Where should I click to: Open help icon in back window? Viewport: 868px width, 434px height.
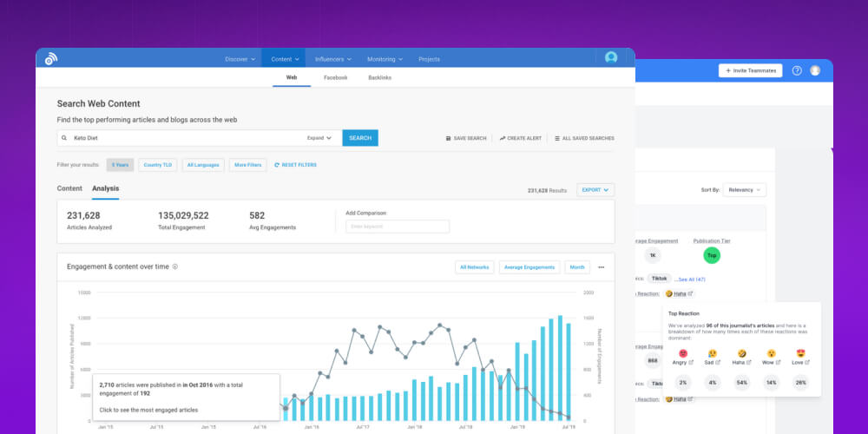click(x=797, y=71)
